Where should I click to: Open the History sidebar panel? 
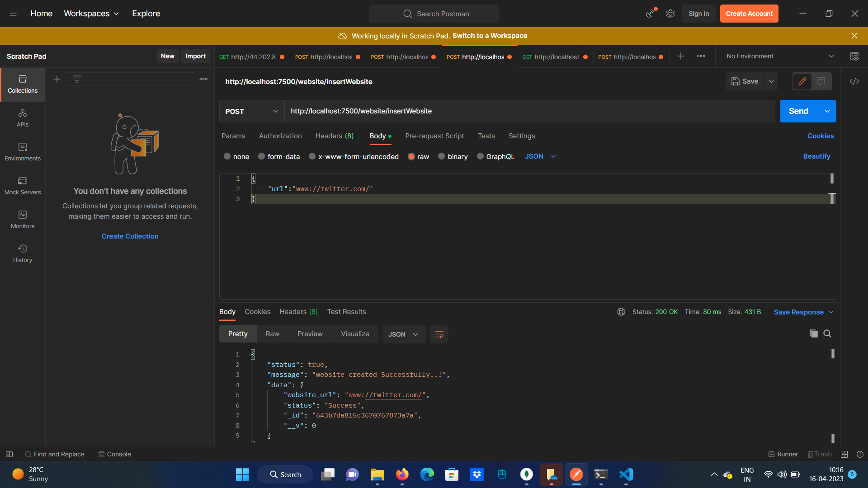(22, 253)
